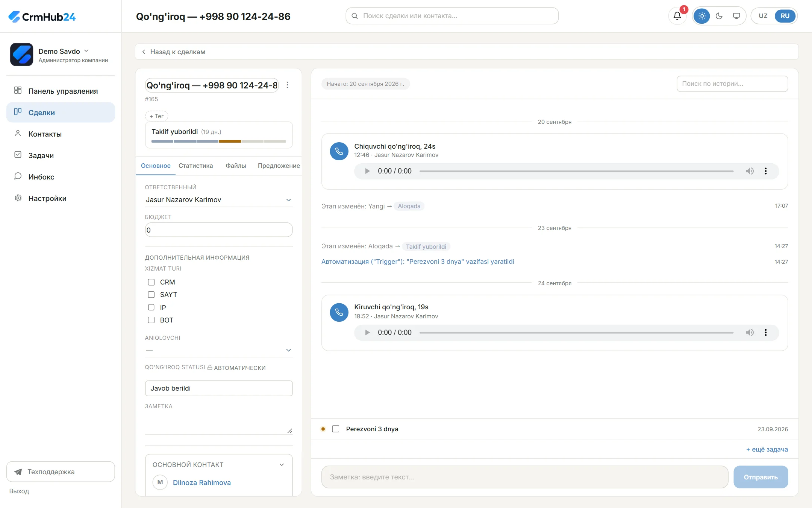This screenshot has width=812, height=508.
Task: Click the search magnifier icon
Action: pos(354,16)
